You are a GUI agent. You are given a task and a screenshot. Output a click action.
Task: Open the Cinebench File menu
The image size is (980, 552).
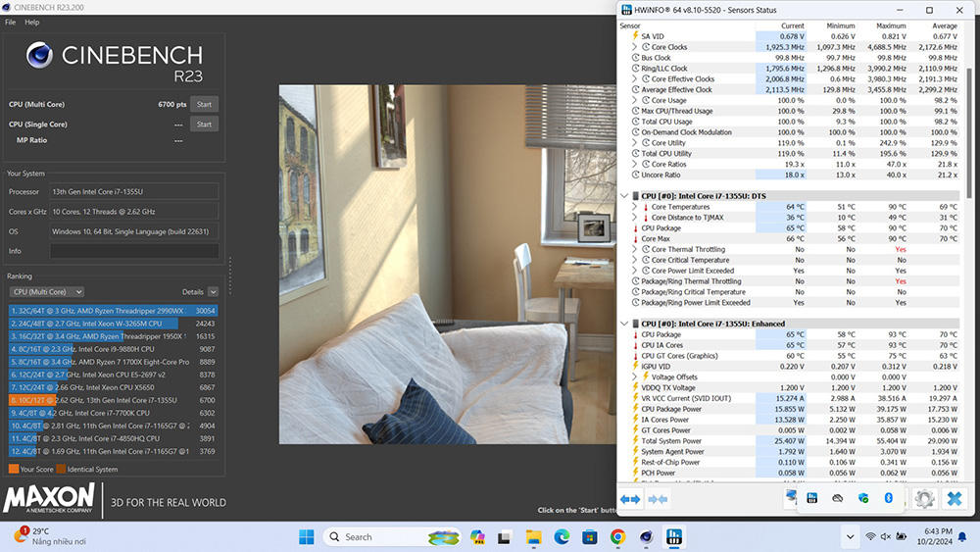click(11, 22)
